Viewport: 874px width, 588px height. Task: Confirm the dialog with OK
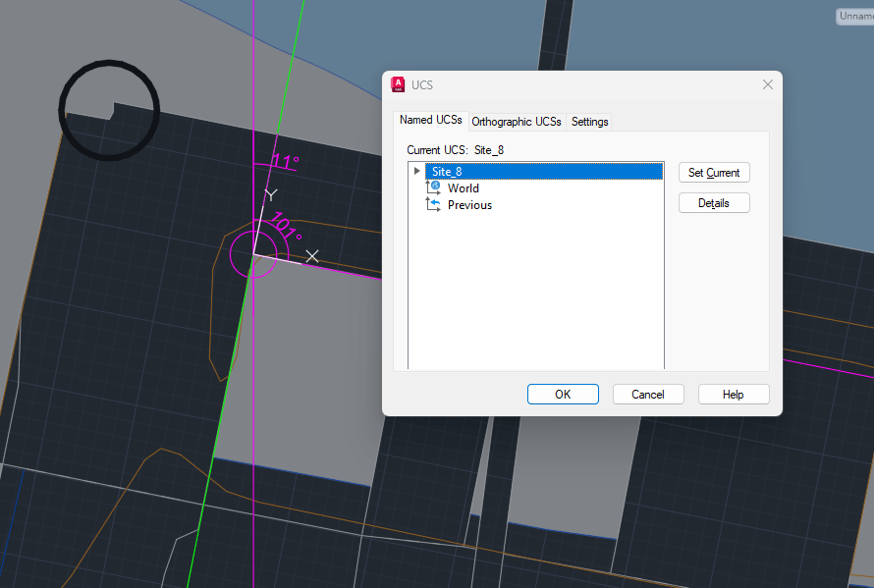click(563, 394)
